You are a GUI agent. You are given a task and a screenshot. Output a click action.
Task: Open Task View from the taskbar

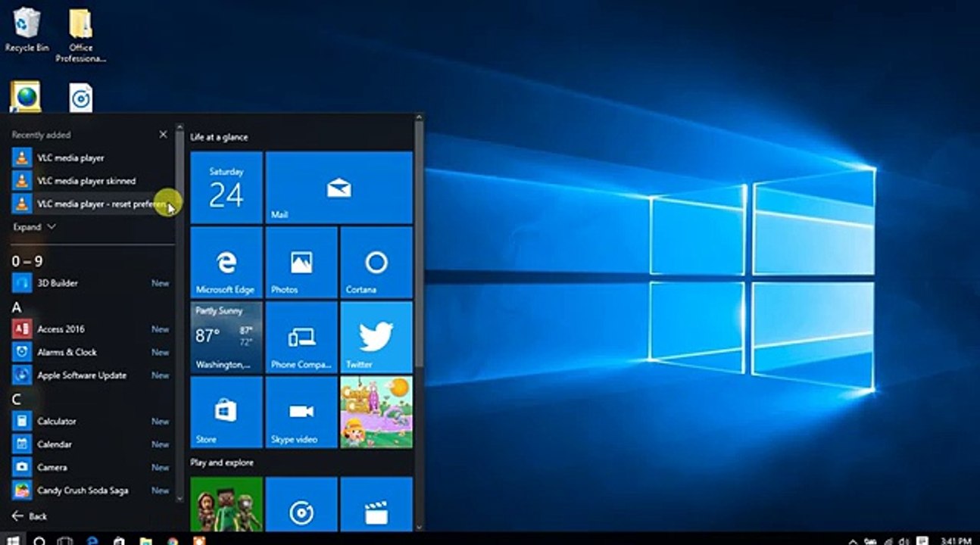[65, 540]
